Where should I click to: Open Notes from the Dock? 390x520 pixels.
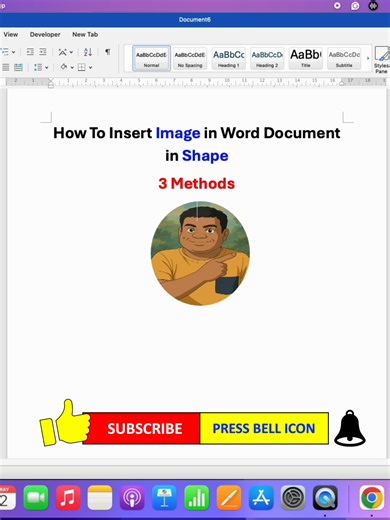pos(100,498)
